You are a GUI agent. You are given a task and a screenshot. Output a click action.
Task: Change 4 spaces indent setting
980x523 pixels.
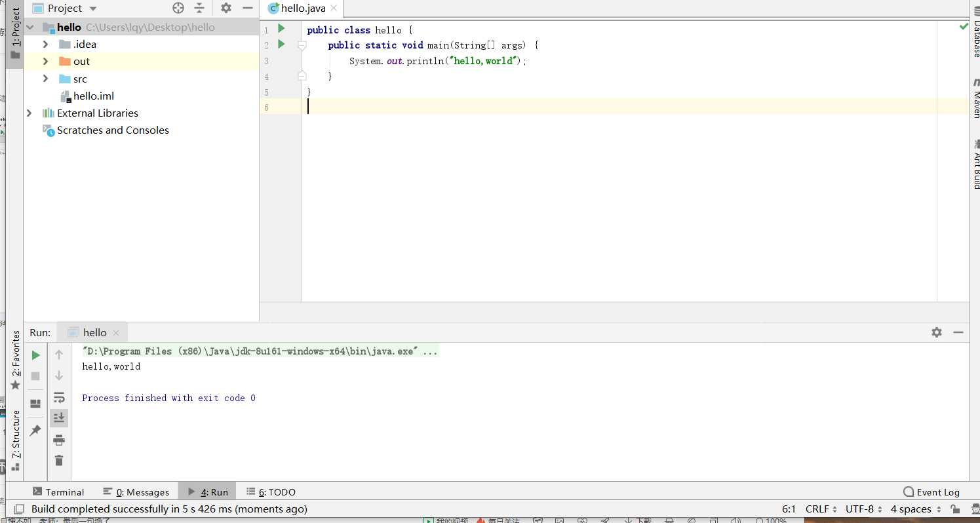(x=916, y=509)
